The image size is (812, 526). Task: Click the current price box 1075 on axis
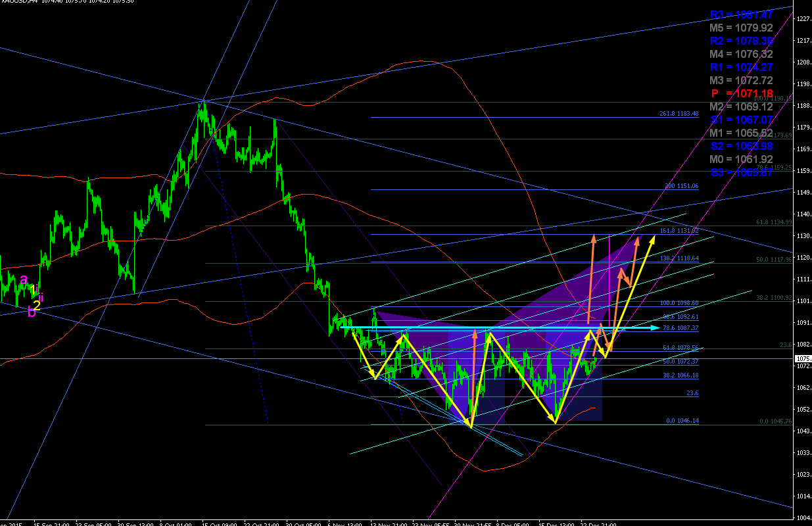[803, 359]
